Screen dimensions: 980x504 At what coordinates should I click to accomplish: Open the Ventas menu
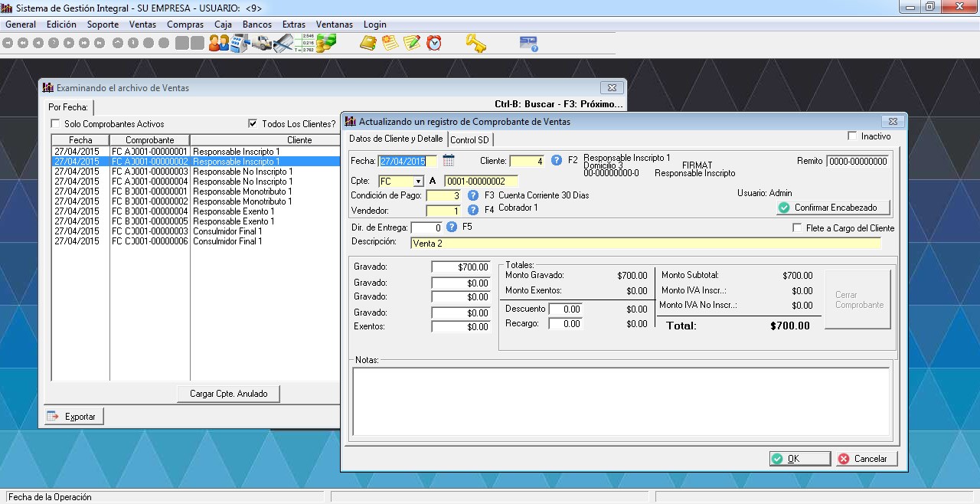(142, 25)
